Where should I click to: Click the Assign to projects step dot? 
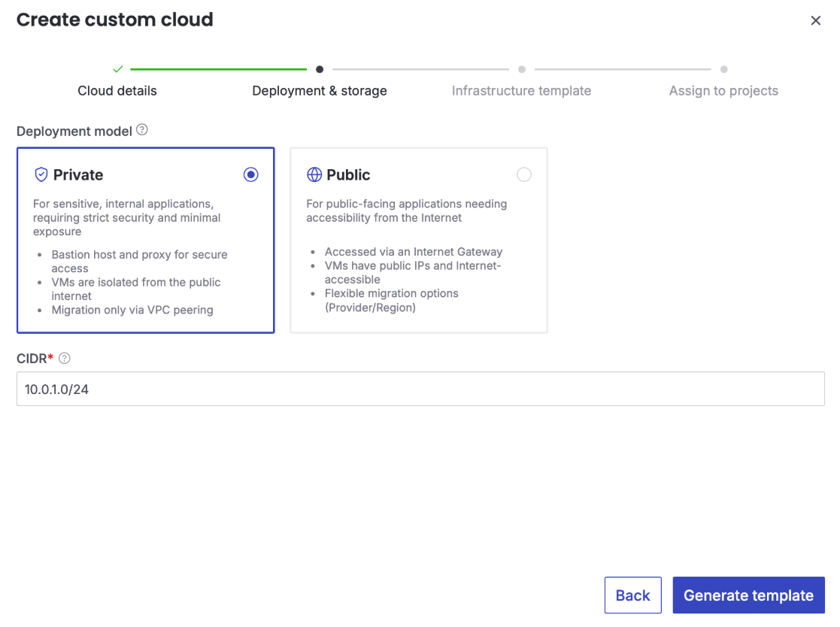(x=723, y=68)
